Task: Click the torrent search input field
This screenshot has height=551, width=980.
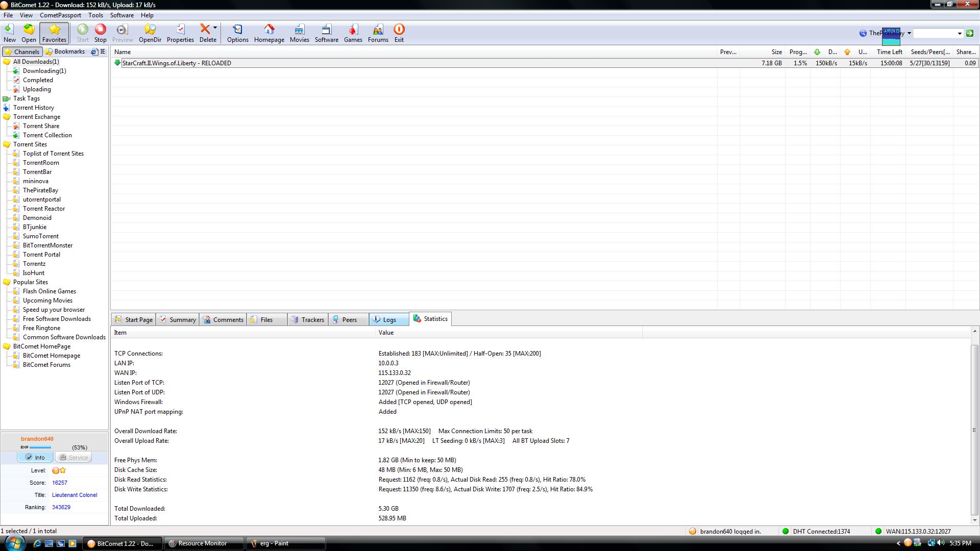Action: click(935, 33)
